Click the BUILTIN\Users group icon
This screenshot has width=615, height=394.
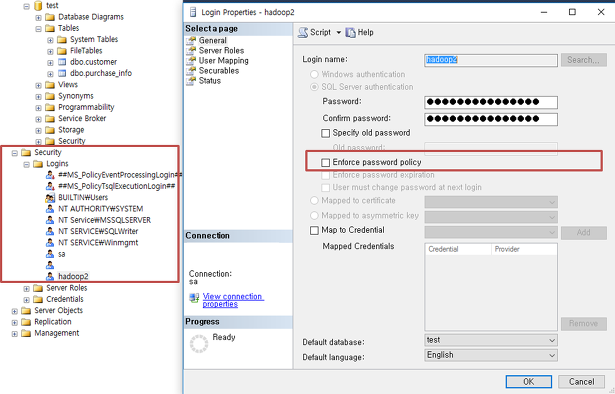coord(50,198)
